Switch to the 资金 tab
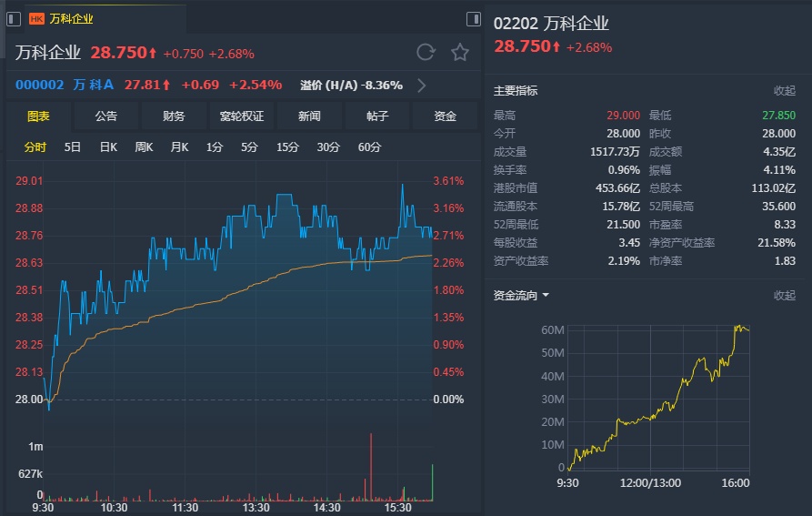The height and width of the screenshot is (516, 812). [x=445, y=116]
